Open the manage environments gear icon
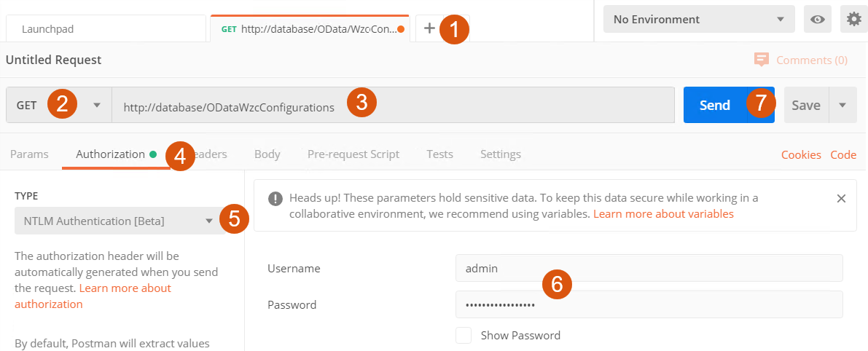Screen dimensions: 868x351 [x=854, y=20]
